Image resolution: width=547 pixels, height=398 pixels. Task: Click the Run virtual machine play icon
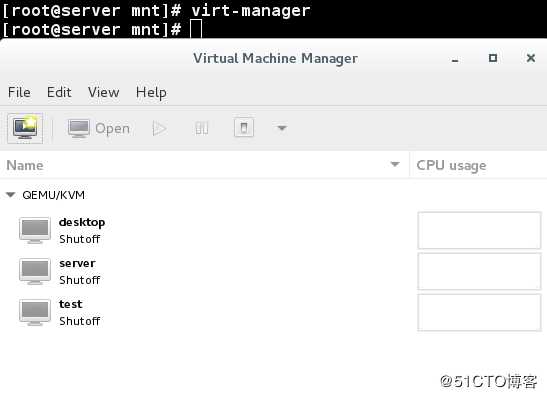[159, 128]
